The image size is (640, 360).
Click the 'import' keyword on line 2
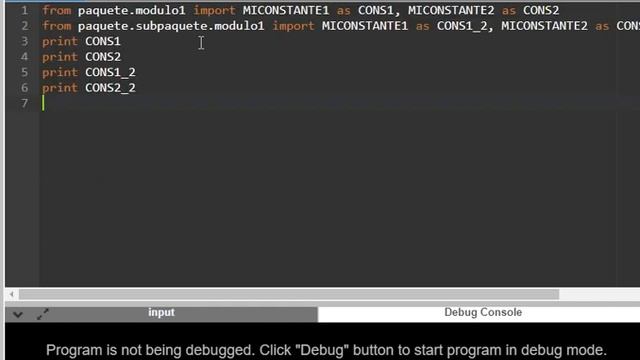coord(293,26)
